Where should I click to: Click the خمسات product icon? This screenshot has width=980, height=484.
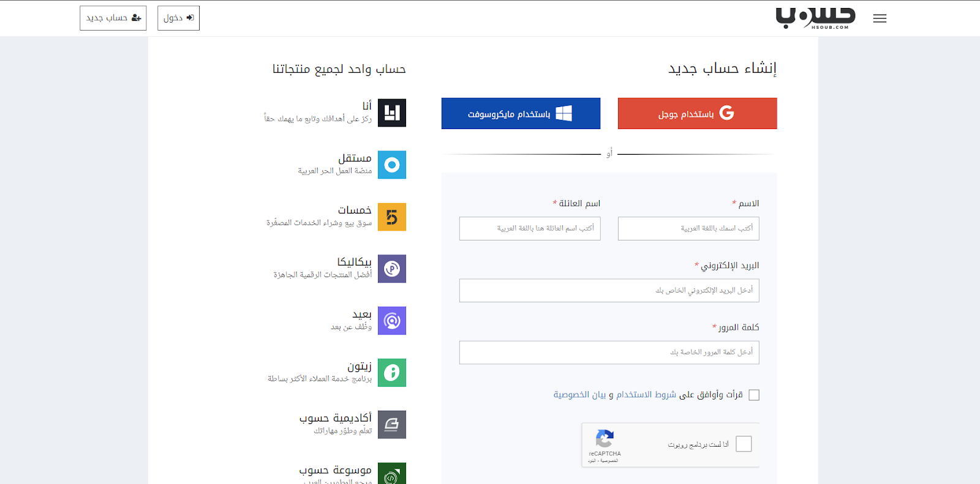[392, 217]
